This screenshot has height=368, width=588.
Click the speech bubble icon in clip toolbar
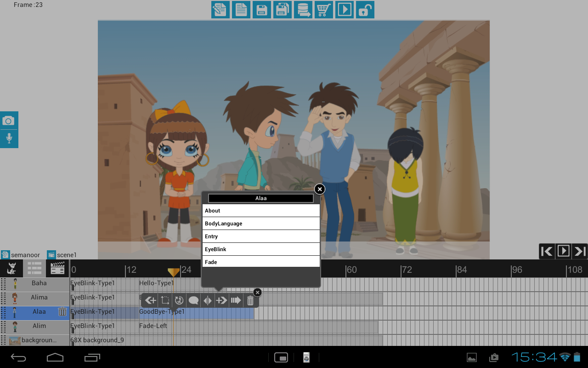(x=193, y=300)
